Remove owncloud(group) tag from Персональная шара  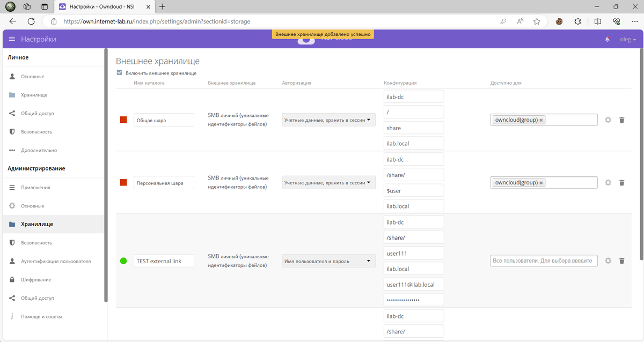pyautogui.click(x=541, y=183)
